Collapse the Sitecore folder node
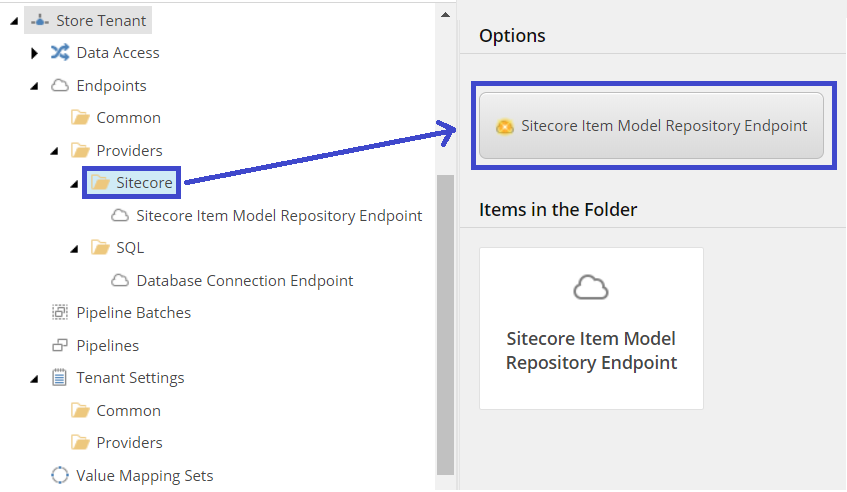 coord(75,184)
